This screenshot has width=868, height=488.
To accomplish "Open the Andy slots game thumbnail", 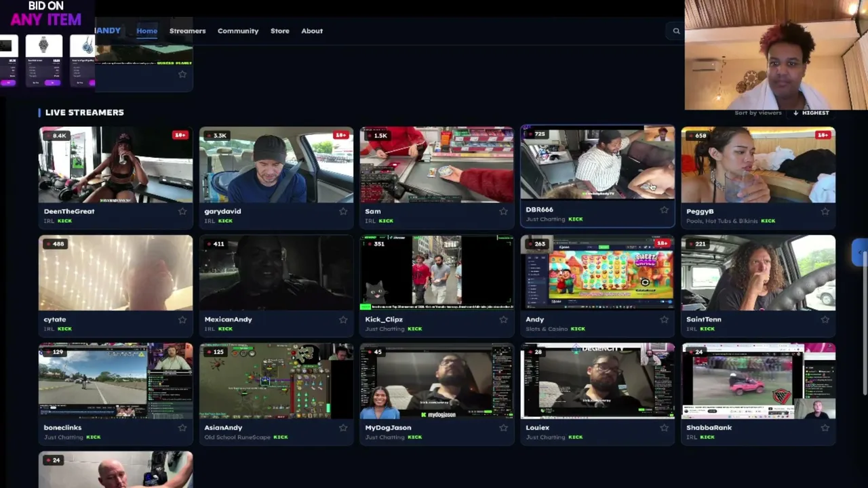I will (597, 272).
